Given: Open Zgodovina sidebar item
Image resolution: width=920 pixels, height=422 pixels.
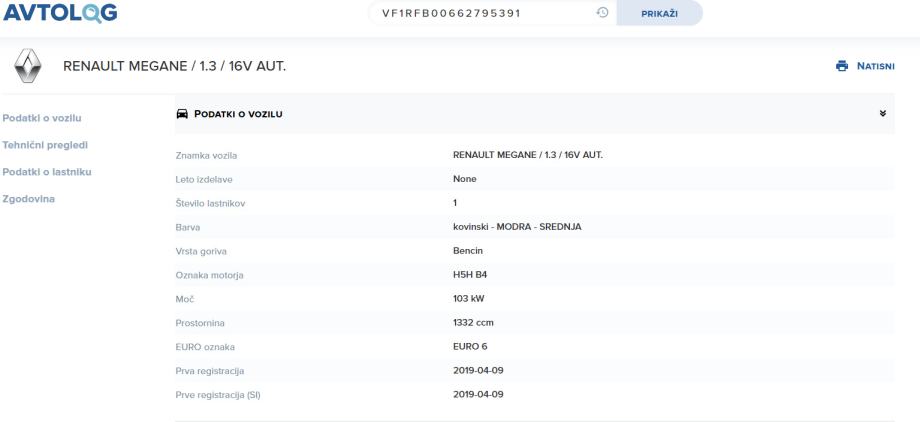Looking at the screenshot, I should click(29, 199).
